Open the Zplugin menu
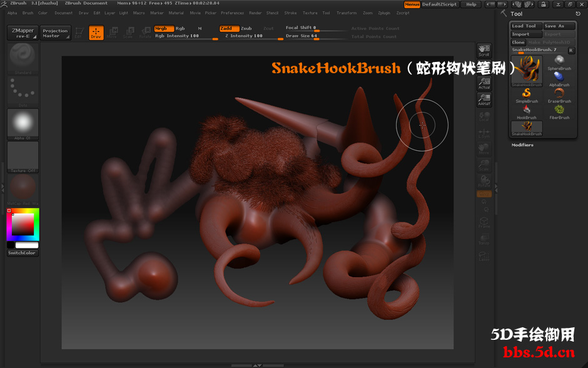The height and width of the screenshot is (368, 588). [384, 13]
